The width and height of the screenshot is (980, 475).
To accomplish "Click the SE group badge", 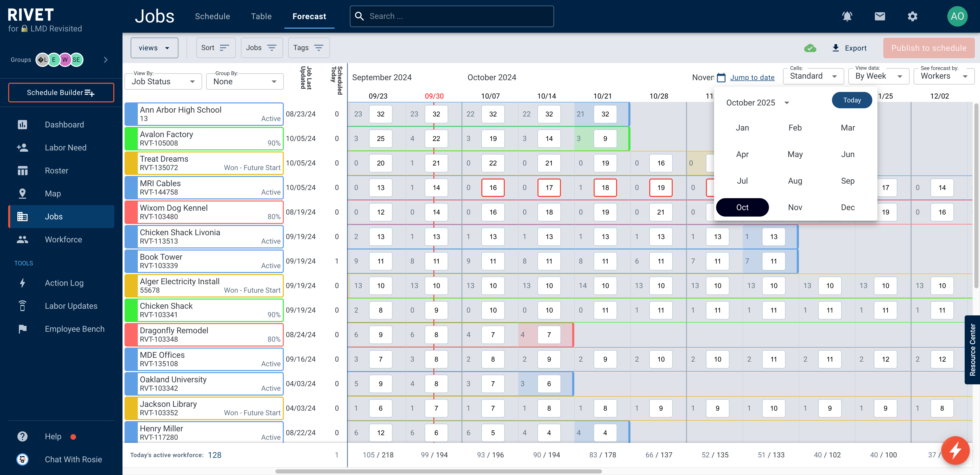I will point(77,59).
